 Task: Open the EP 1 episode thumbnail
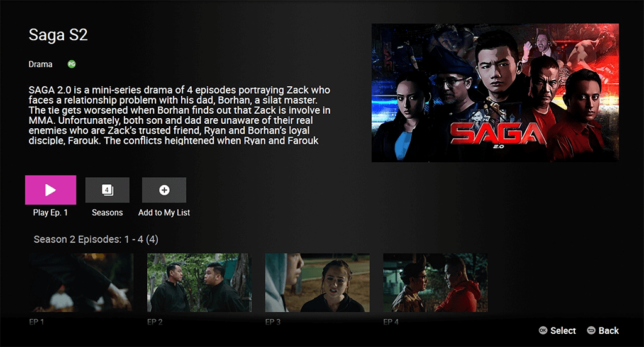[x=81, y=282]
